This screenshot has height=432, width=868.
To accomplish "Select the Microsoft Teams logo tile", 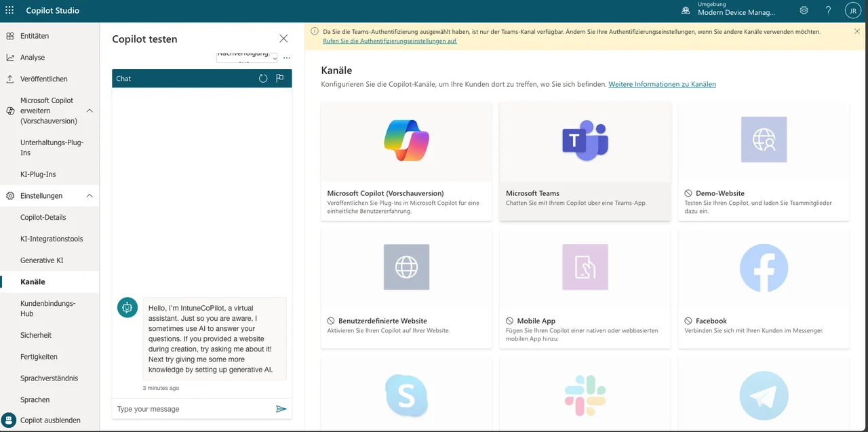I will pos(585,140).
